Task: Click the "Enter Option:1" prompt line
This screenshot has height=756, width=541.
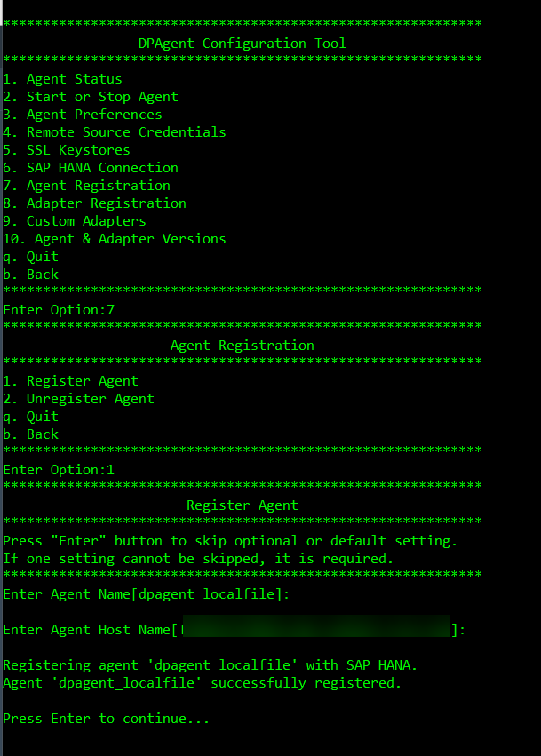Action: coord(59,470)
